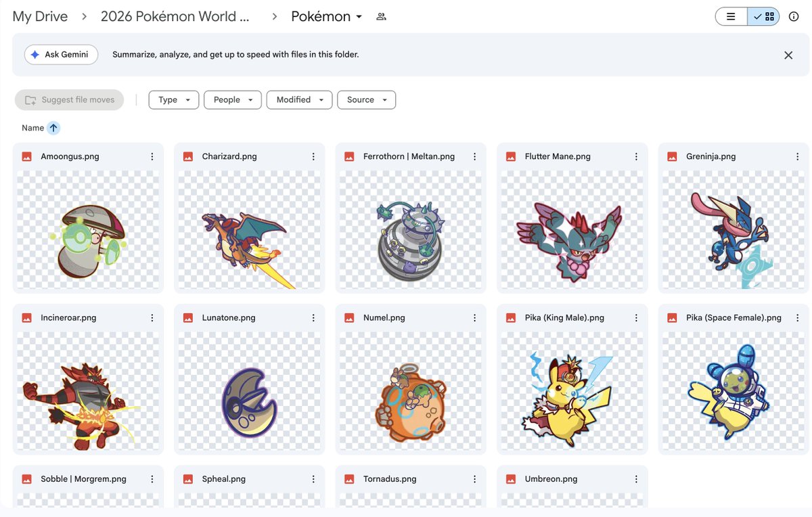This screenshot has height=517, width=812.
Task: Open the Numel.png more actions menu
Action: click(x=474, y=317)
